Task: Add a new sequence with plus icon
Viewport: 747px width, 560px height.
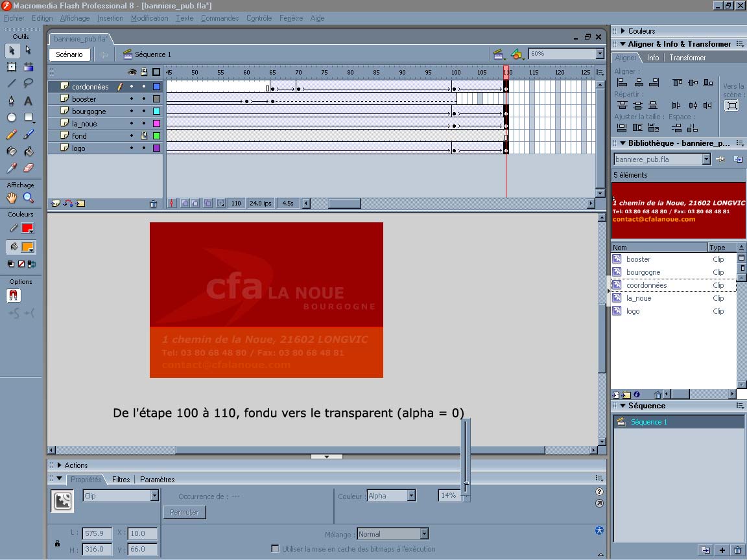Action: (x=722, y=550)
